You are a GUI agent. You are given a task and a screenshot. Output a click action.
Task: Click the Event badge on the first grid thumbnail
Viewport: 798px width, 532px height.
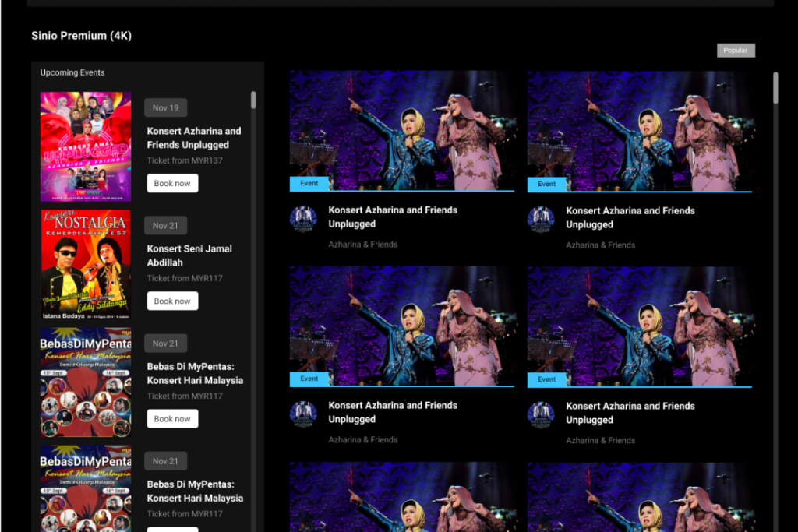pyautogui.click(x=309, y=183)
